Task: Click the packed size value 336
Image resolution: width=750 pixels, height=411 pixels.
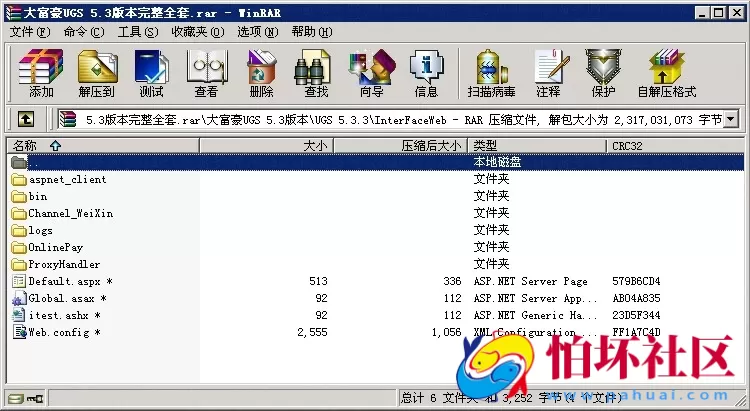Action: pos(452,281)
